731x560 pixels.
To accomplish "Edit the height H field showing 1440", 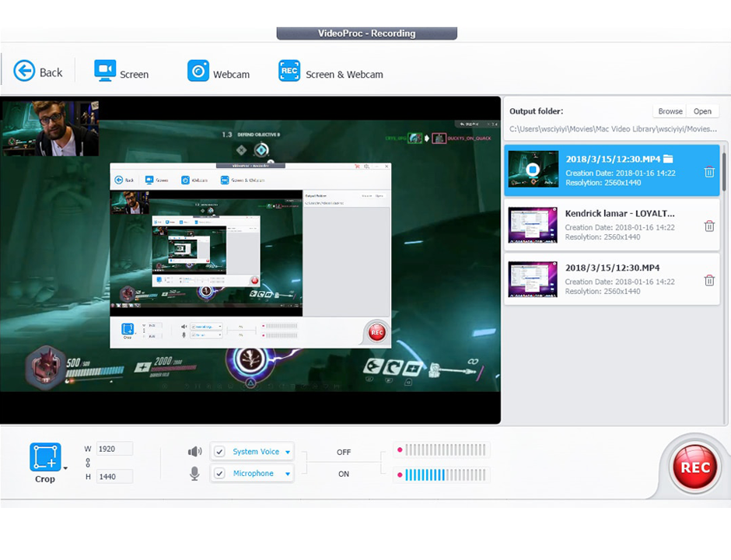I will point(114,476).
